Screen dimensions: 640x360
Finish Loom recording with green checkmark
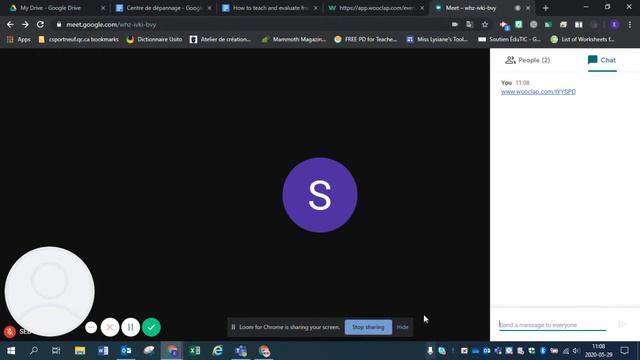click(x=151, y=327)
